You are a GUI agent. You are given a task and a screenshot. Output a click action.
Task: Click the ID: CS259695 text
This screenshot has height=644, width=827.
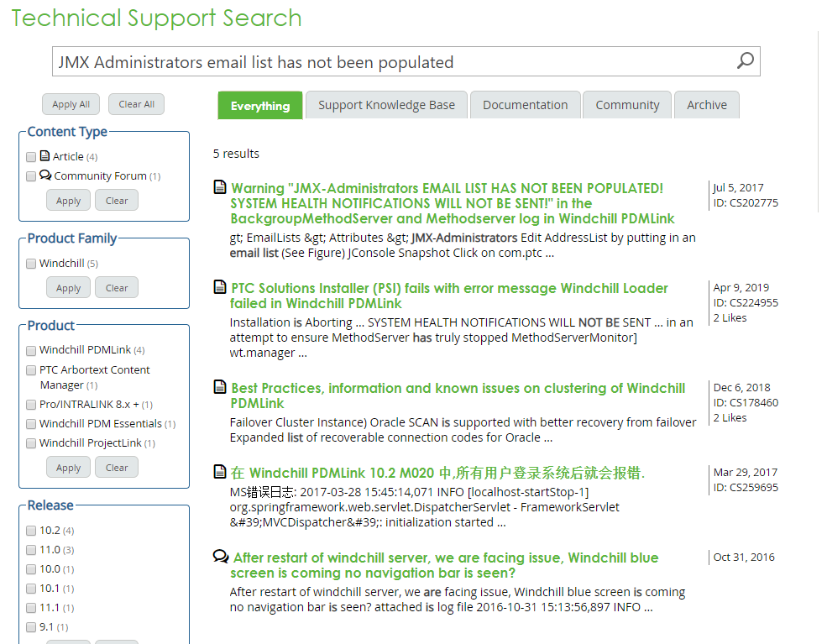pyautogui.click(x=746, y=487)
